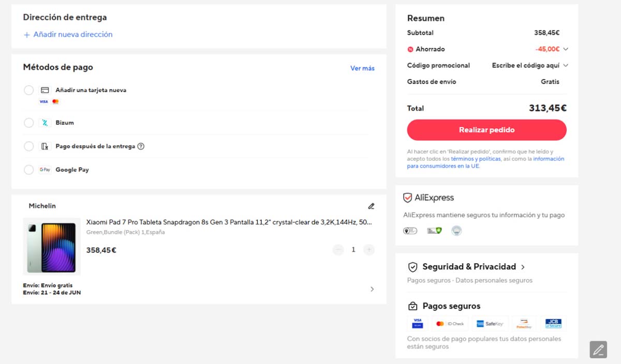Click the Green,Bundle (Pack) 1,España variant text
The width and height of the screenshot is (621, 364).
click(125, 233)
